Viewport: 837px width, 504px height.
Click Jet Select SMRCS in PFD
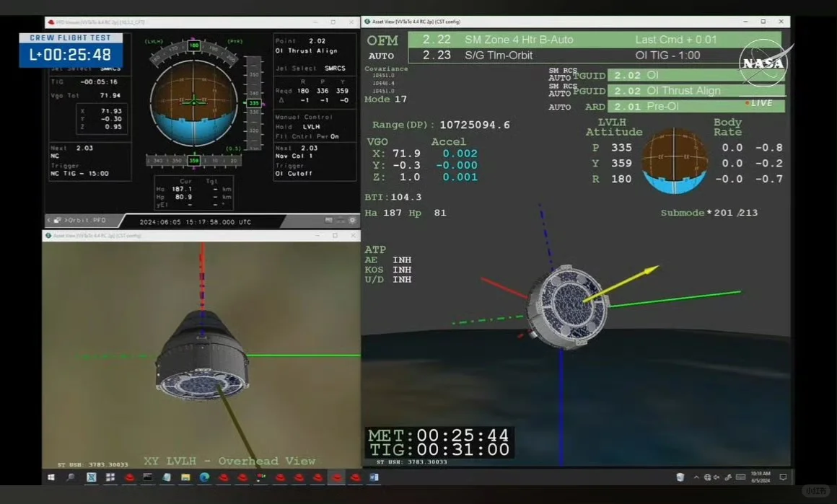pyautogui.click(x=311, y=68)
